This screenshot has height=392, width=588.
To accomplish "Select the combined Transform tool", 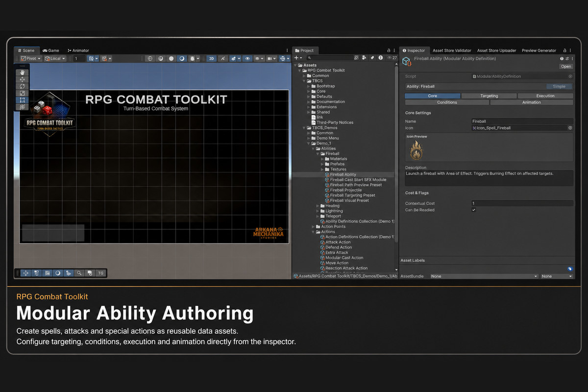I will tap(22, 107).
